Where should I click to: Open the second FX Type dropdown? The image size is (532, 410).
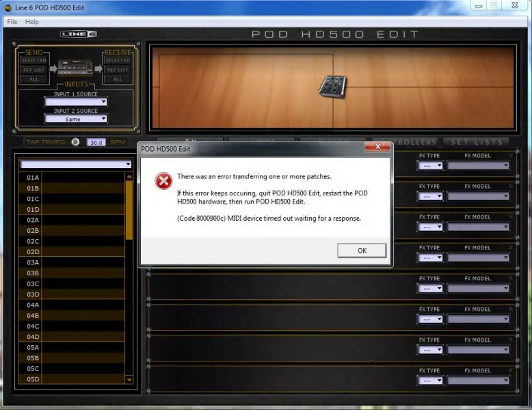430,196
